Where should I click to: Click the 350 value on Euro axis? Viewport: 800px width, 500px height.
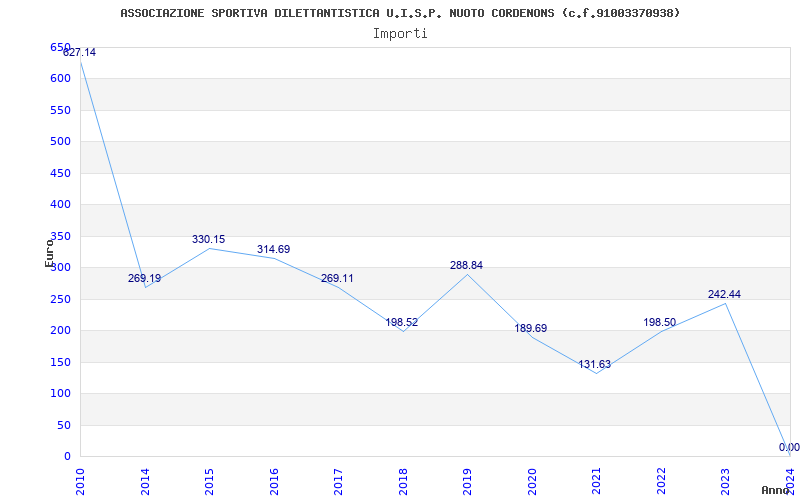point(60,236)
